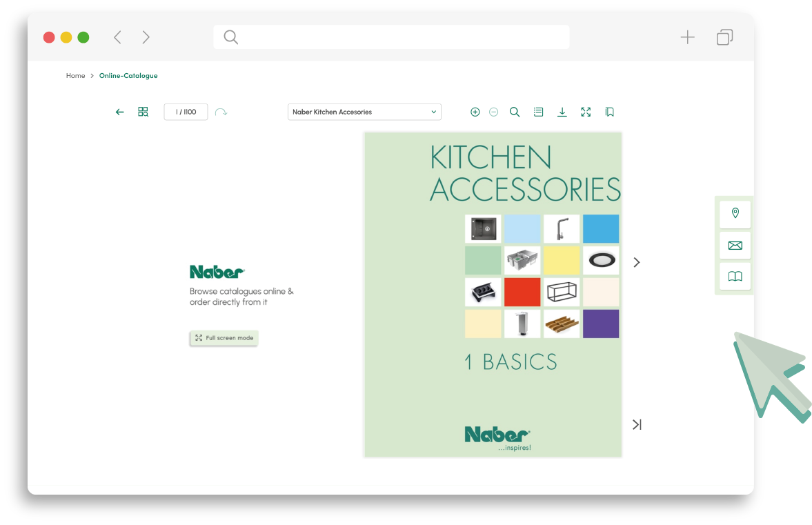Click the page number input field

tap(186, 112)
